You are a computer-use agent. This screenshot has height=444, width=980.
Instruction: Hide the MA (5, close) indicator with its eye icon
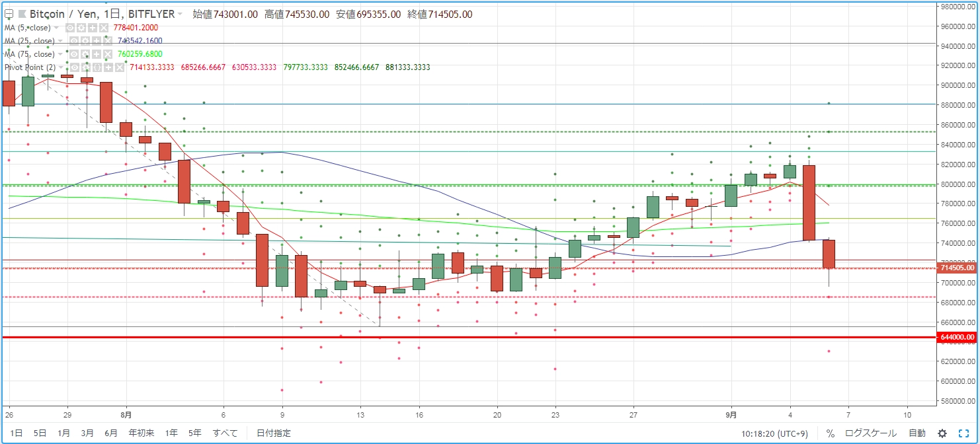click(x=70, y=28)
